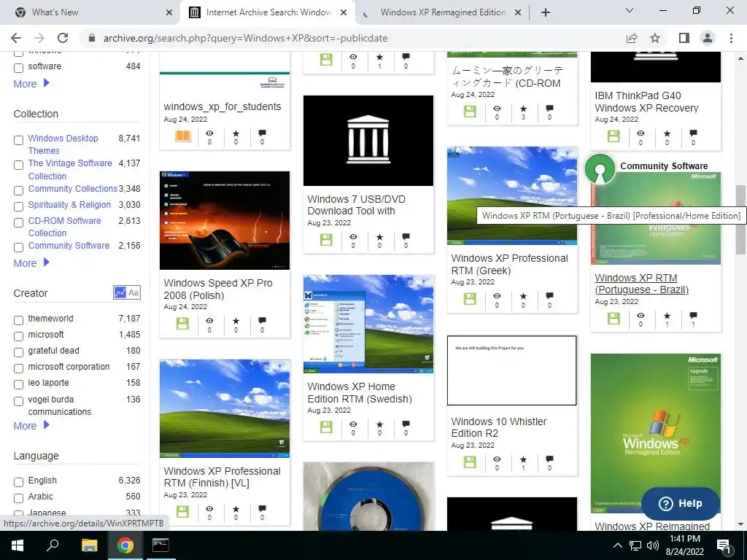Image resolution: width=747 pixels, height=560 pixels.
Task: Open the Windows Desktop Themes collection link
Action: pos(63,144)
